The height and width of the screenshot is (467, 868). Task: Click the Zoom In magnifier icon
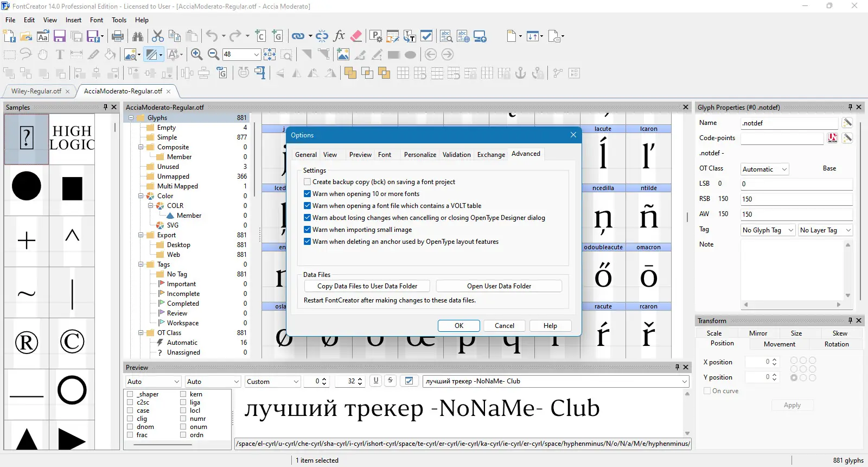197,54
